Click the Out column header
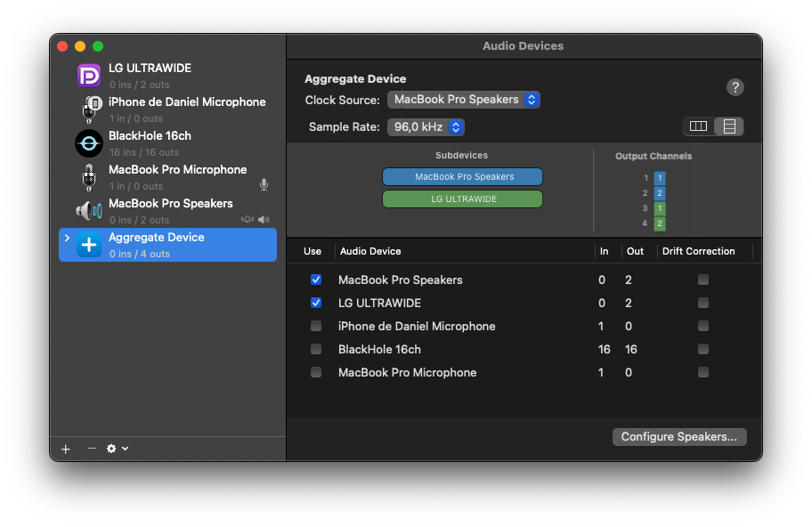This screenshot has height=527, width=812. (x=635, y=251)
